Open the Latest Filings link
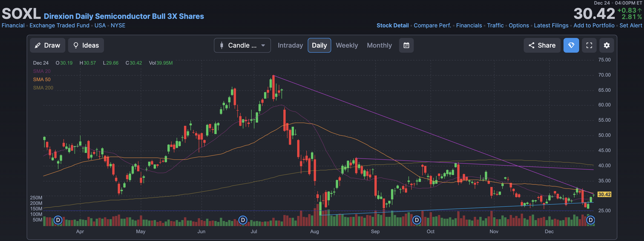Image resolution: width=644 pixels, height=241 pixels. point(551,26)
